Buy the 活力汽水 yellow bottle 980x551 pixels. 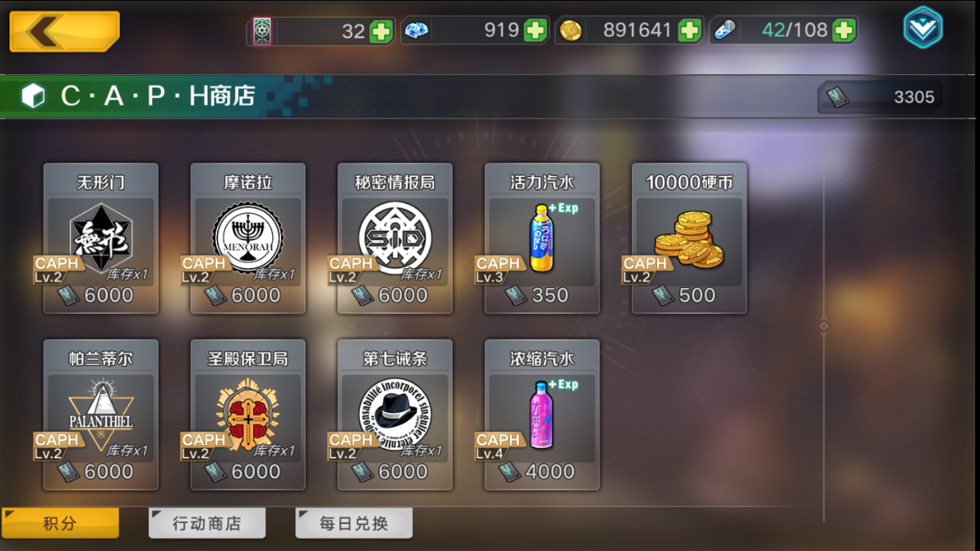542,238
